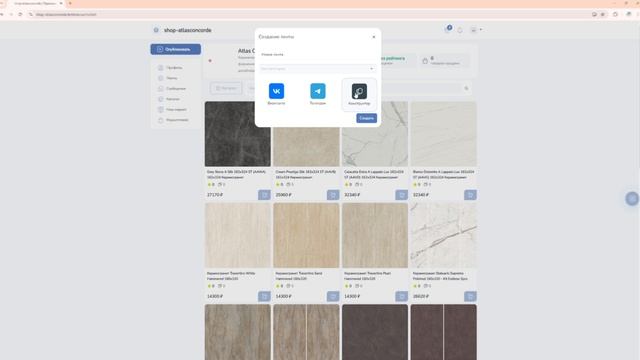Screen dimensions: 640x360
Task: Click the blue Создать button in dialog
Action: [367, 118]
